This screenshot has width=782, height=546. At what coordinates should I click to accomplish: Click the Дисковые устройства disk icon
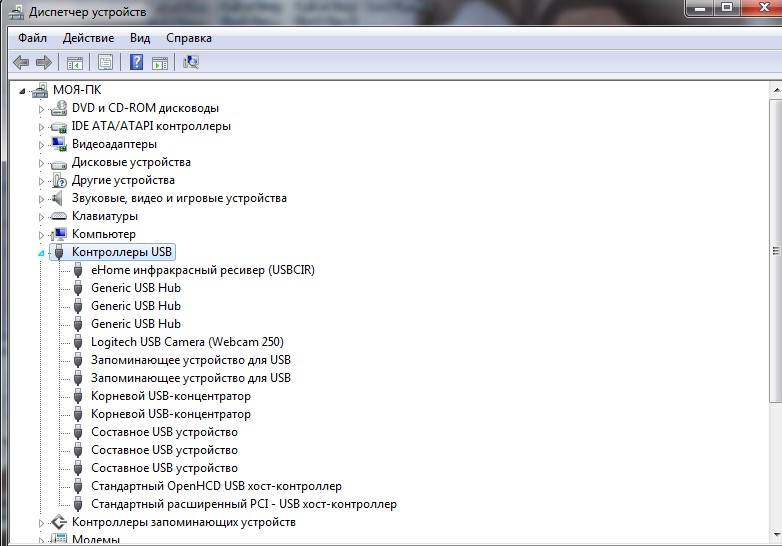tap(59, 163)
